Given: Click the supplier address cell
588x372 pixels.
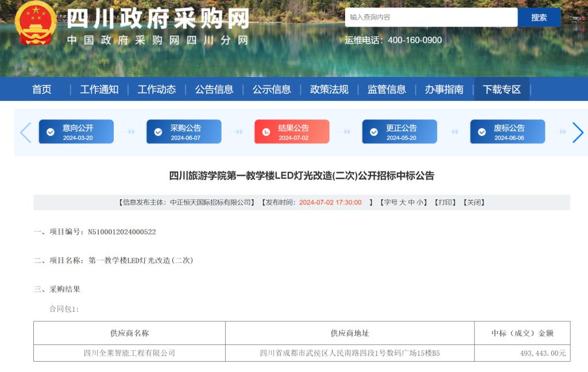Looking at the screenshot, I should point(350,353).
